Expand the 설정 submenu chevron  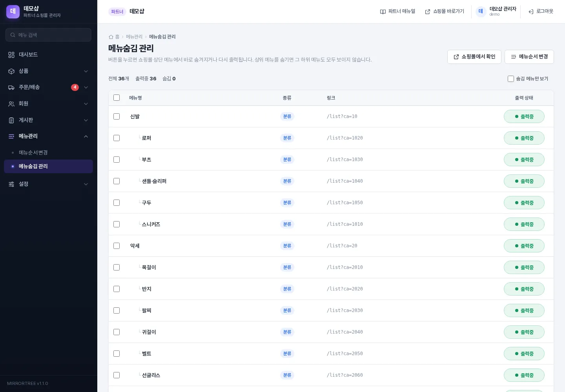tap(86, 184)
